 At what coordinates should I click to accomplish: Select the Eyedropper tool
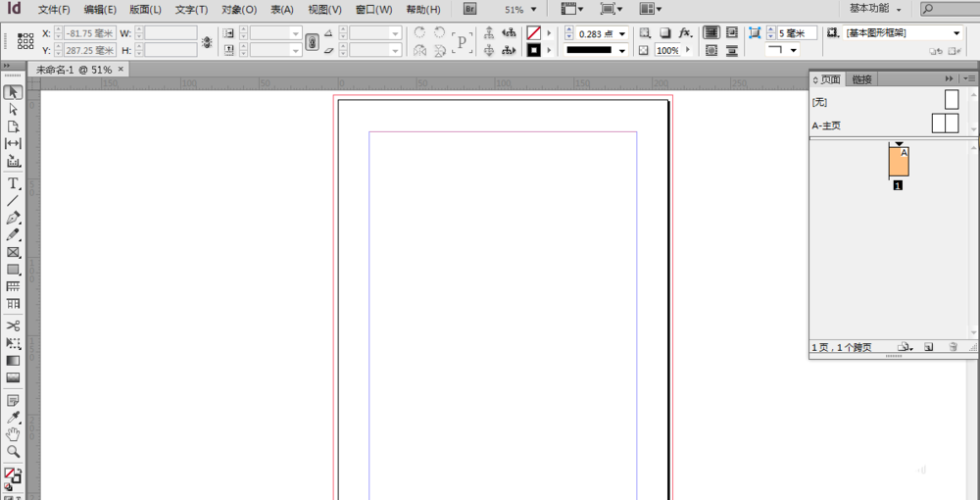pyautogui.click(x=13, y=418)
